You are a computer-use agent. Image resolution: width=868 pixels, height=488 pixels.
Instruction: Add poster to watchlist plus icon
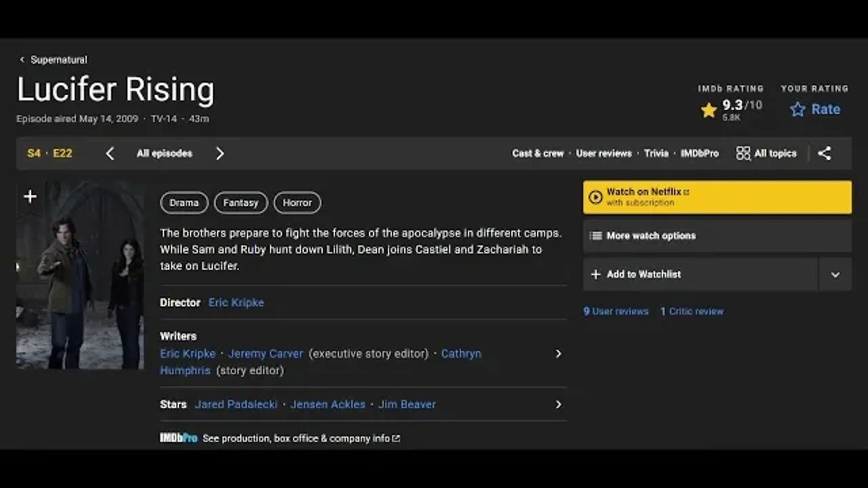tap(30, 197)
